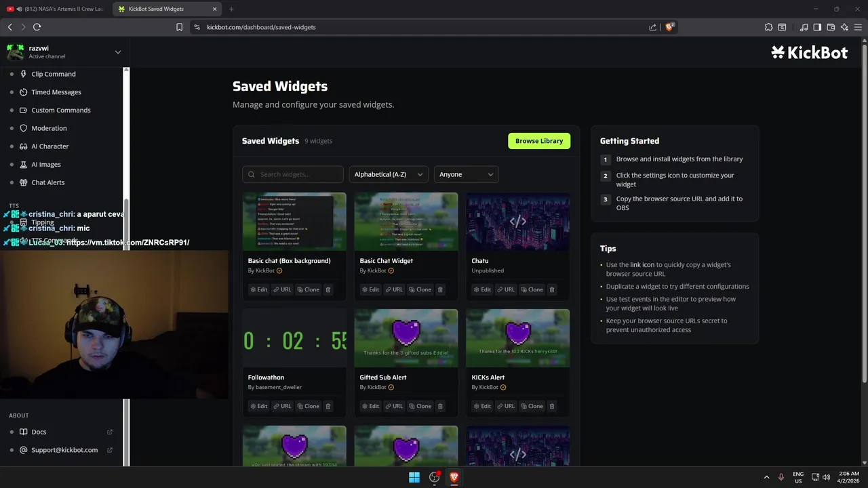This screenshot has width=868, height=488.
Task: Show hidden system tray icons chevron
Action: pos(766,477)
